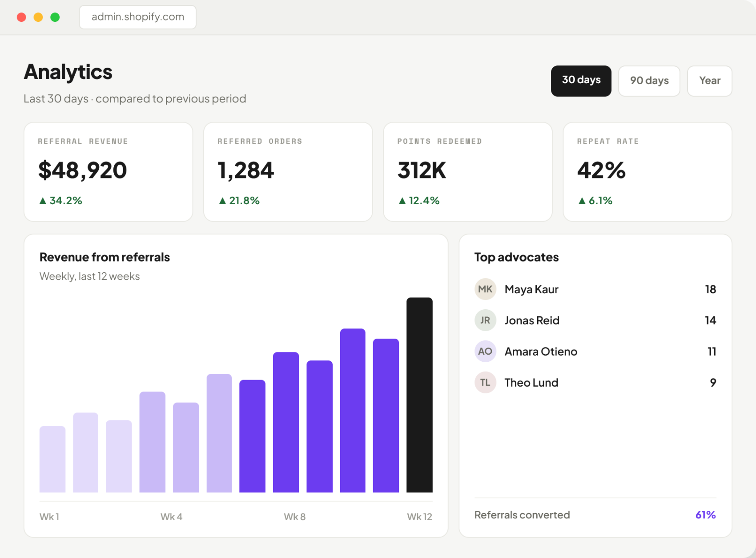The height and width of the screenshot is (558, 756).
Task: Select the black Wk 12 bar
Action: (419, 395)
